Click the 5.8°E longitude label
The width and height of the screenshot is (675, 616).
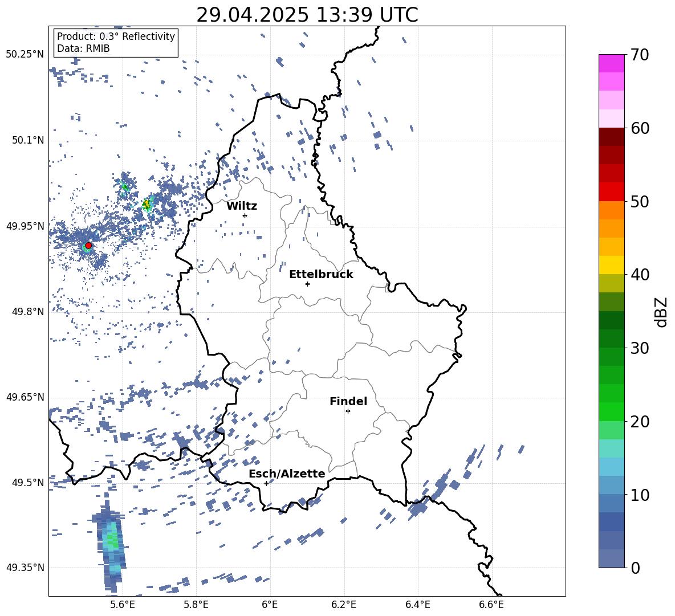coord(196,605)
